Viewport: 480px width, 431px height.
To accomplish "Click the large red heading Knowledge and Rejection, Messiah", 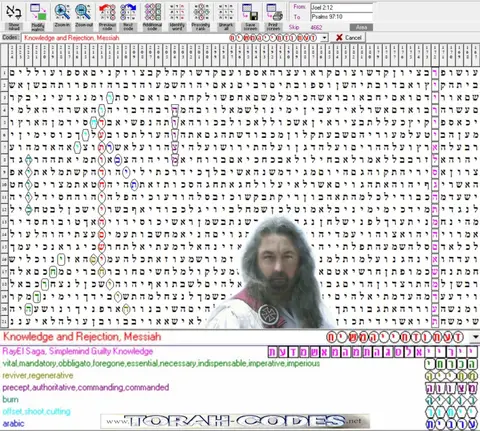I will click(82, 337).
